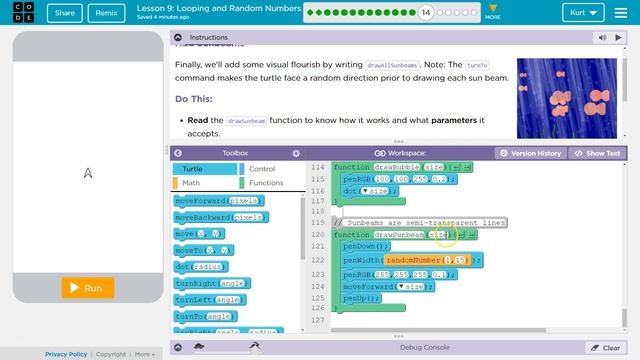Open the hamburger menu
The image size is (640, 360).
[x=620, y=13]
